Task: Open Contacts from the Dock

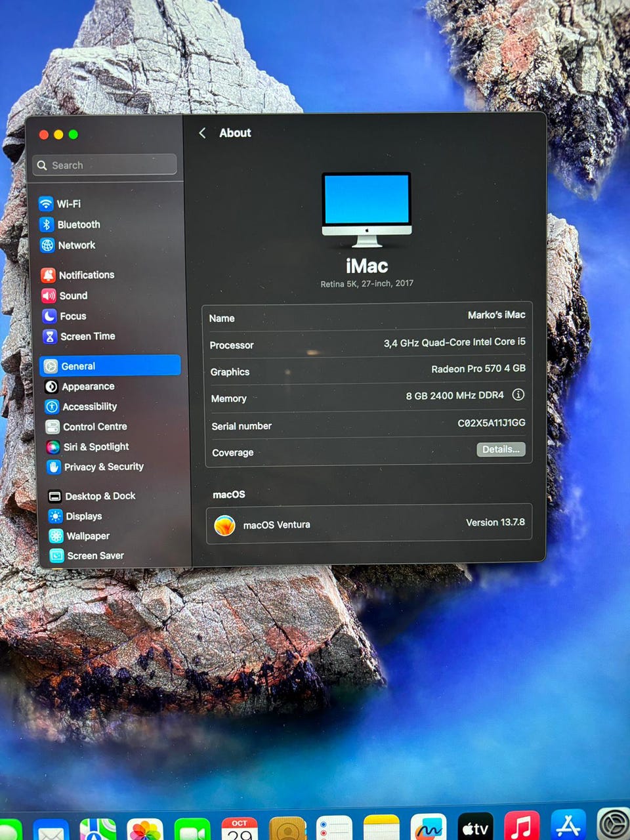Action: [287, 828]
